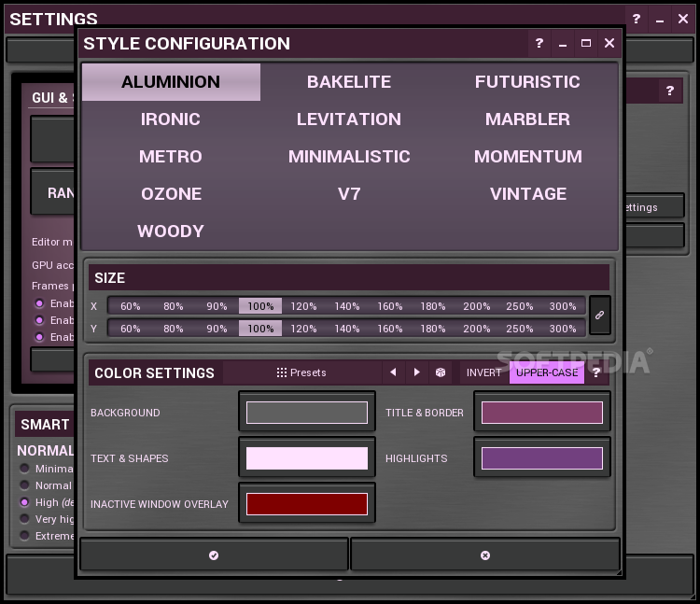Set Y size to 100%

point(260,329)
